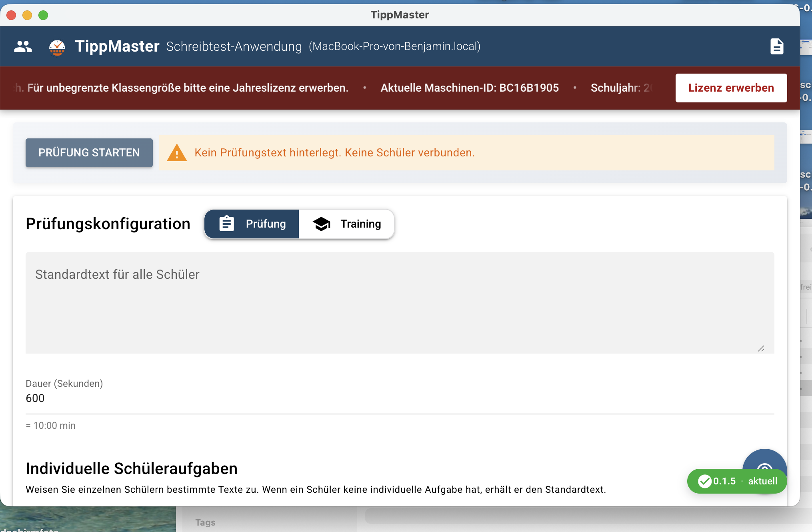Viewport: 812px width, 532px height.
Task: Open the users group icon in header
Action: click(x=23, y=47)
